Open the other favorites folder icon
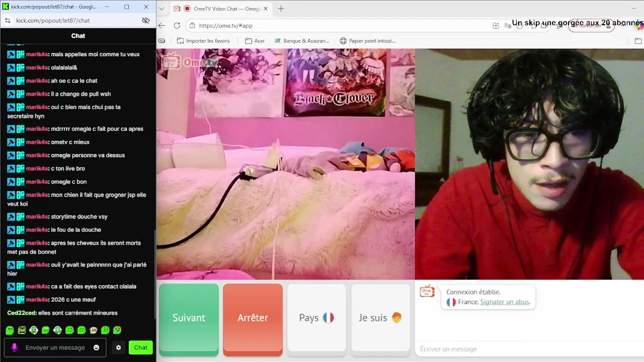 [x=638, y=41]
